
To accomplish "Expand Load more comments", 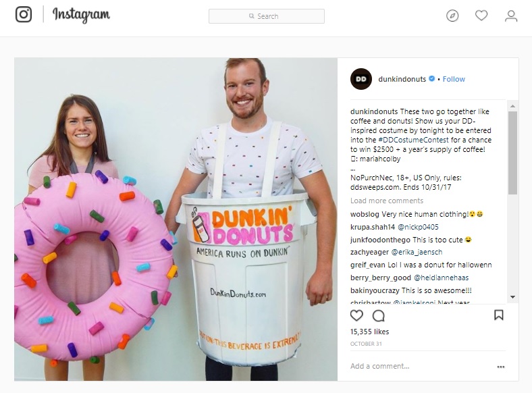I will click(387, 201).
